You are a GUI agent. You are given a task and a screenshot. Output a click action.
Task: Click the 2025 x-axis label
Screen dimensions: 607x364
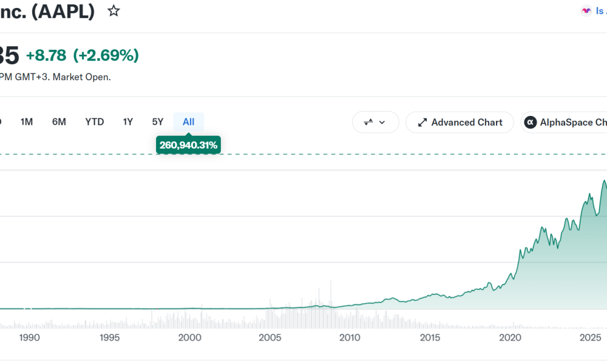click(591, 338)
